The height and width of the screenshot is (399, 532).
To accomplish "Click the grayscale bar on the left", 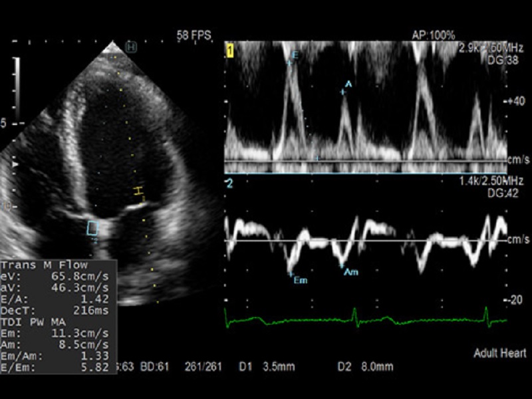I will (17, 86).
